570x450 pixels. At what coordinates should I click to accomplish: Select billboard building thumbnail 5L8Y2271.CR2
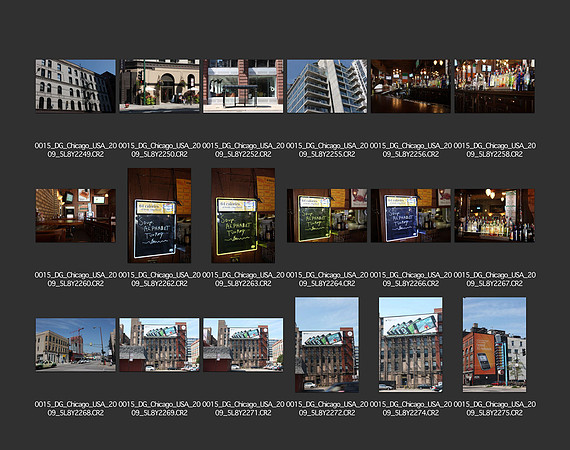(243, 345)
